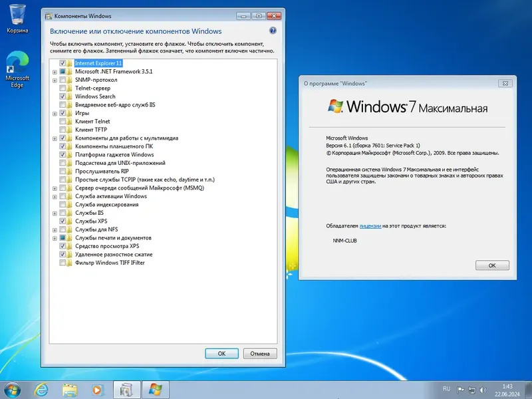
Task: Click the help question mark in Компоненты Windows
Action: click(x=272, y=31)
